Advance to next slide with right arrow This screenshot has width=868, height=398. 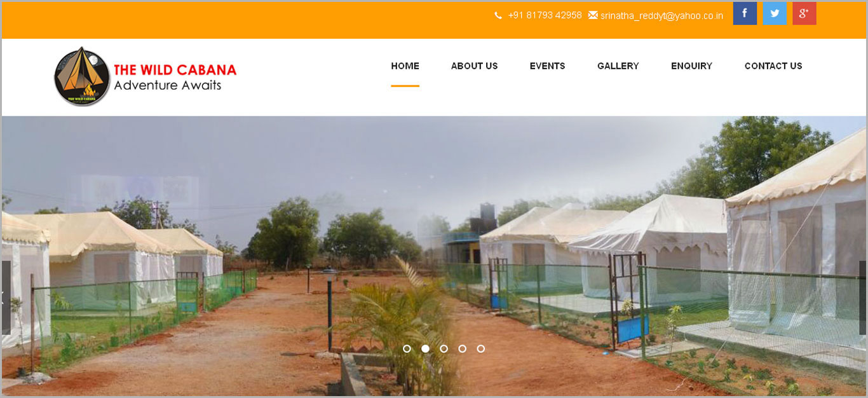pos(862,298)
